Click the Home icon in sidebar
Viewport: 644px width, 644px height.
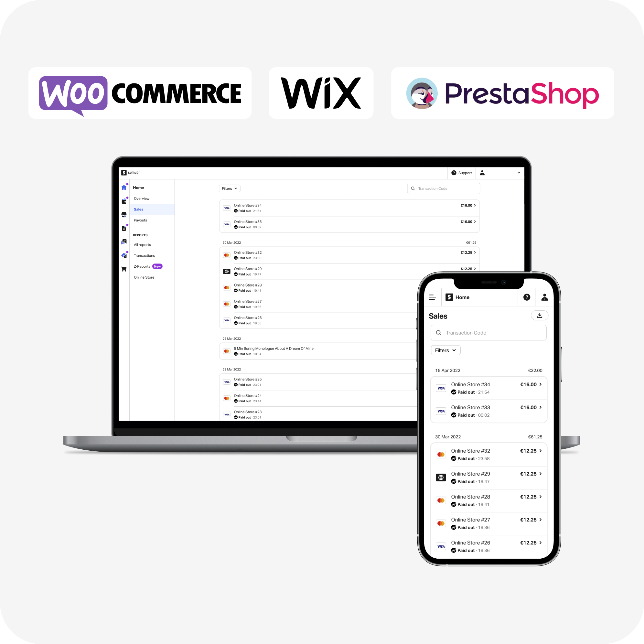pyautogui.click(x=124, y=187)
